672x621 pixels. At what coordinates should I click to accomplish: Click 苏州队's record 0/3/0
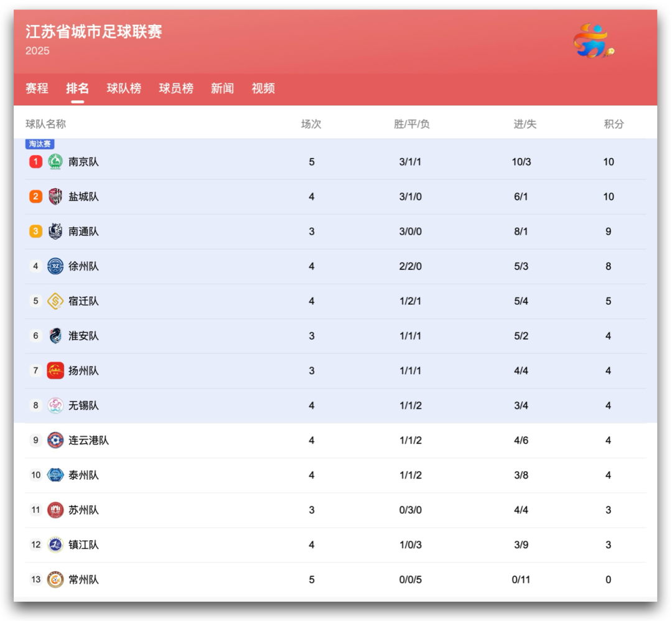tap(411, 510)
